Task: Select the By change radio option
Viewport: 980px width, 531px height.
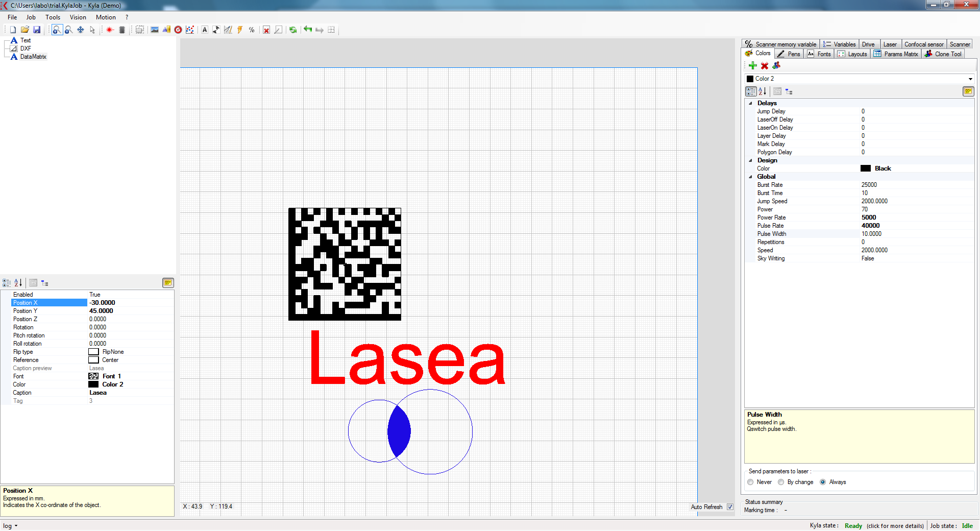Action: (781, 482)
